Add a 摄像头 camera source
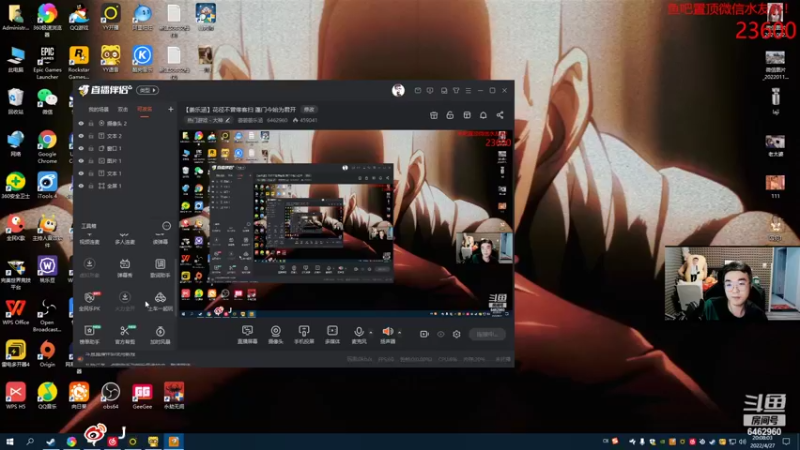This screenshot has height=450, width=800. 276,334
